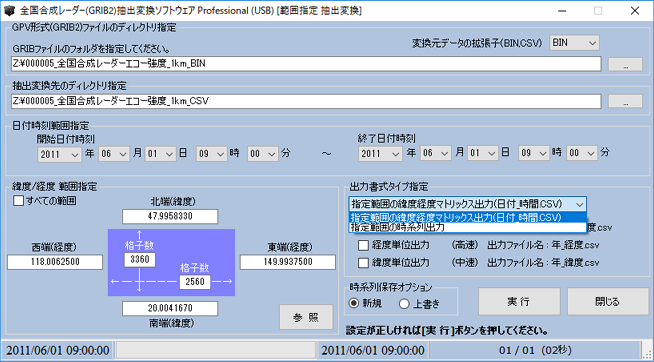This screenshot has height=362, width=654.
Task: Open the end day 01 dropdown
Action: click(483, 153)
